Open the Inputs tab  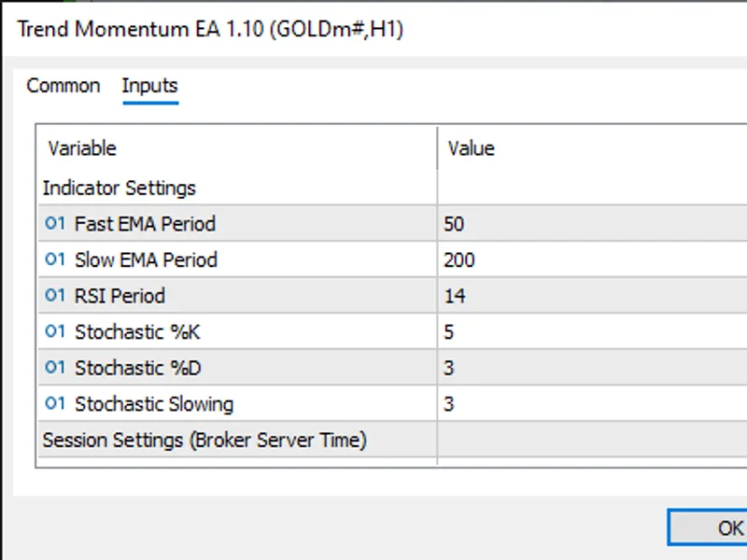click(x=149, y=86)
